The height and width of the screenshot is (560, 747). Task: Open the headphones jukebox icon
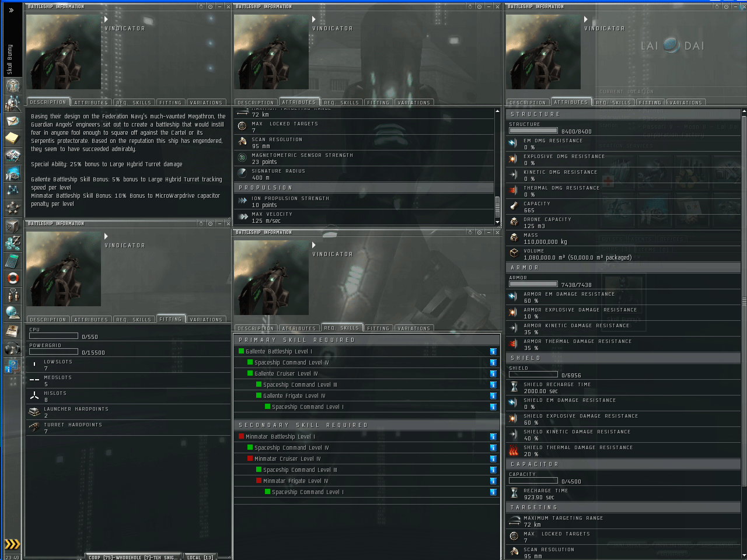pyautogui.click(x=12, y=348)
